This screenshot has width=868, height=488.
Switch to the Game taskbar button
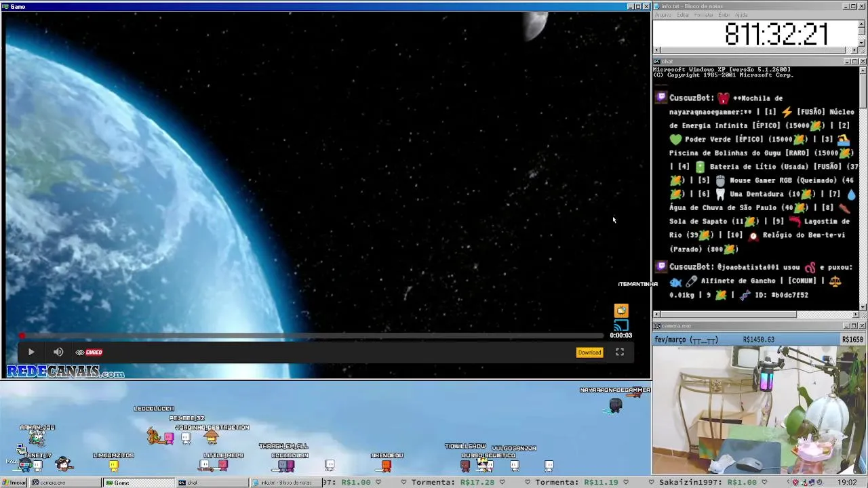(138, 483)
